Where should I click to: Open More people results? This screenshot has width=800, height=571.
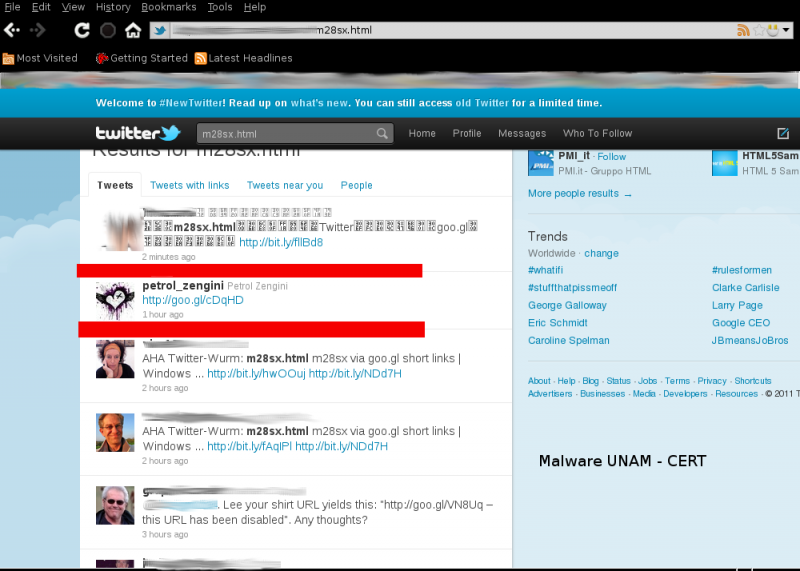click(579, 194)
